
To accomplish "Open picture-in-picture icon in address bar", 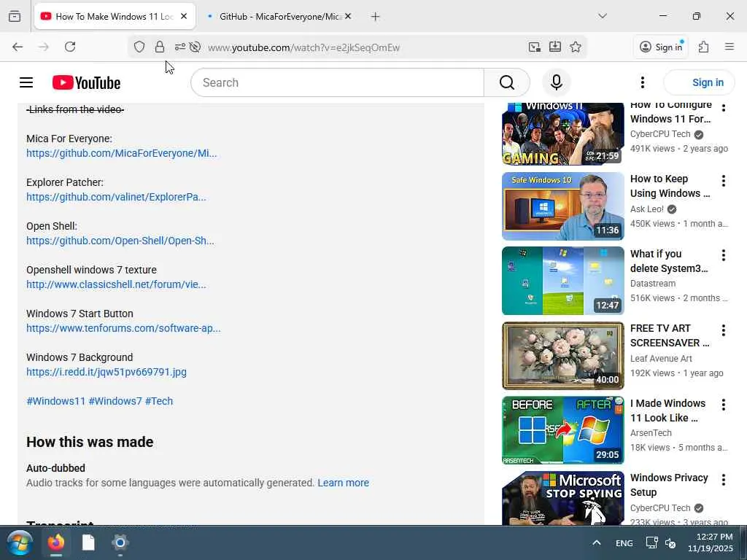I will (x=535, y=47).
